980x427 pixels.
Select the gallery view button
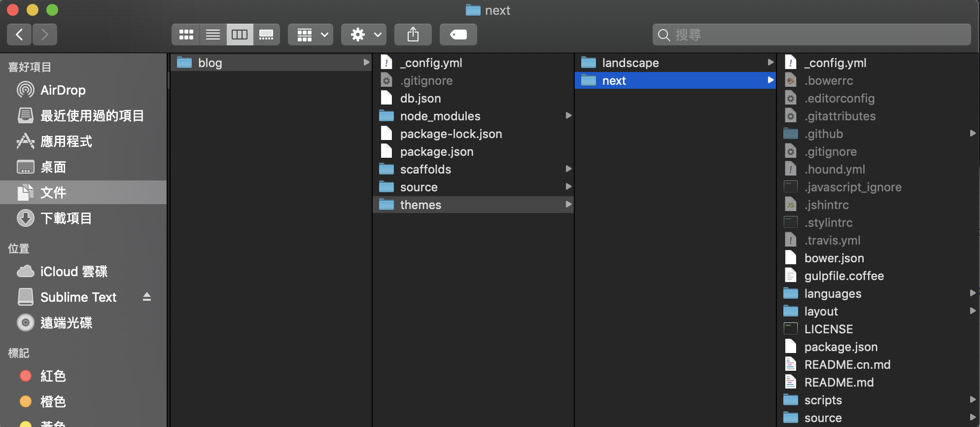[x=266, y=35]
